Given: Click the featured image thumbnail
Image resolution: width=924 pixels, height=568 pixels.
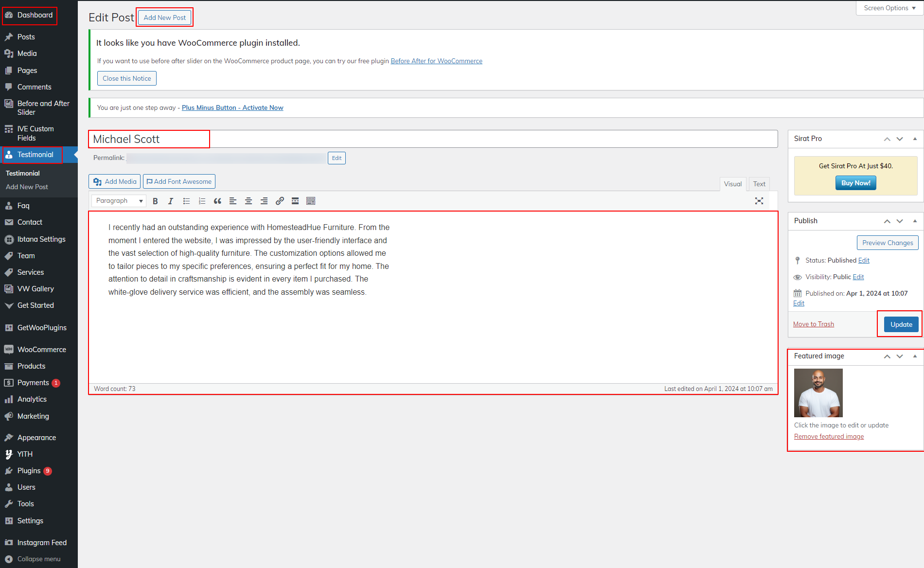Looking at the screenshot, I should tap(818, 393).
